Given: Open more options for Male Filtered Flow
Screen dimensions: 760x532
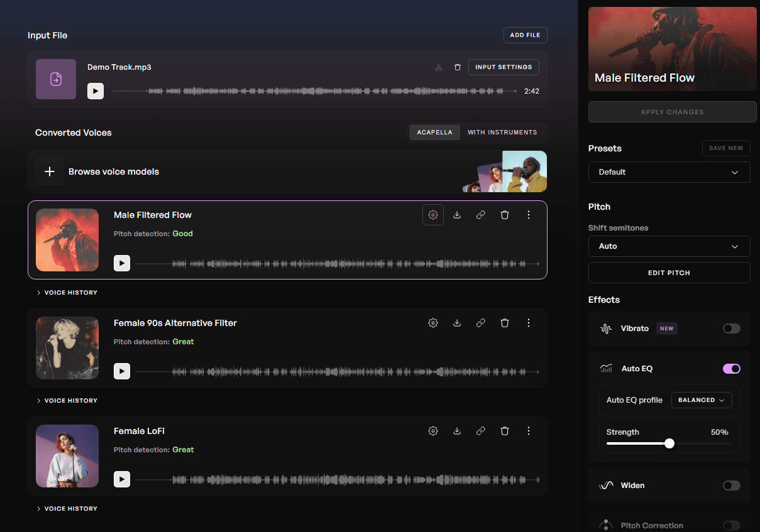Looking at the screenshot, I should pos(529,215).
